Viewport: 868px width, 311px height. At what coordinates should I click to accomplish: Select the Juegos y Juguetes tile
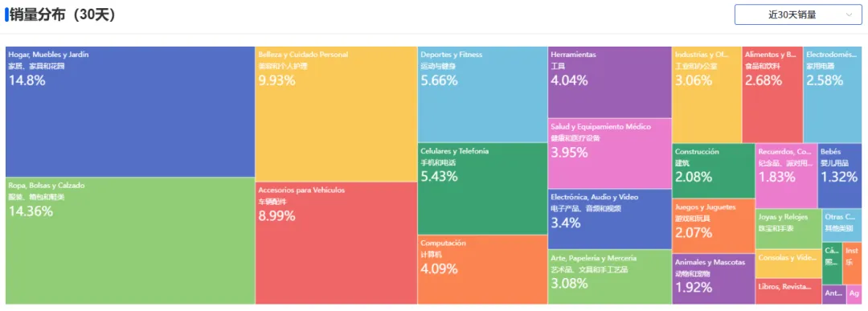pyautogui.click(x=714, y=226)
